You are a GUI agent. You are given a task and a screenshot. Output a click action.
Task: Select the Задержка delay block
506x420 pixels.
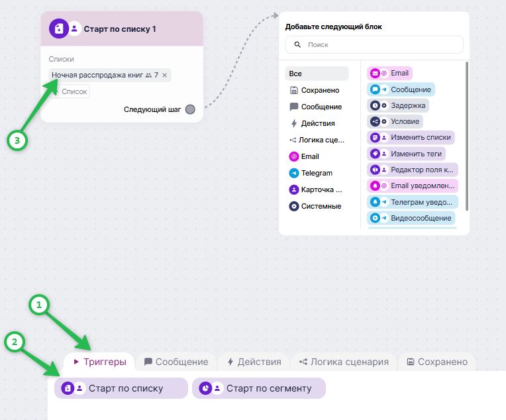(397, 105)
